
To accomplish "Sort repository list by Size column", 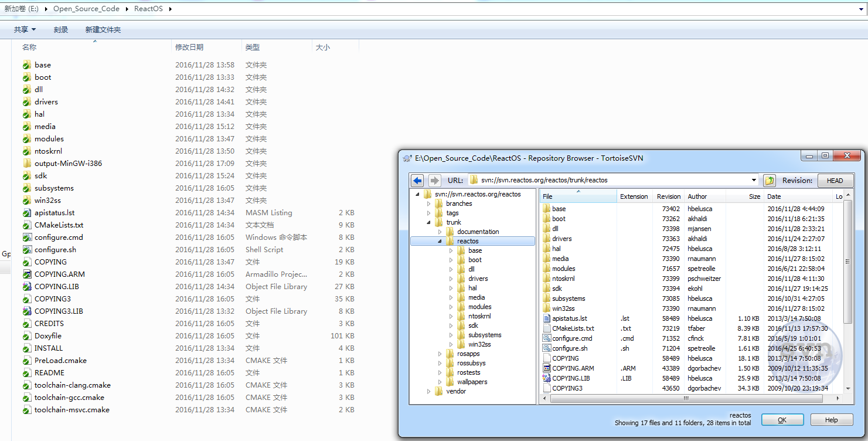I will pos(745,196).
